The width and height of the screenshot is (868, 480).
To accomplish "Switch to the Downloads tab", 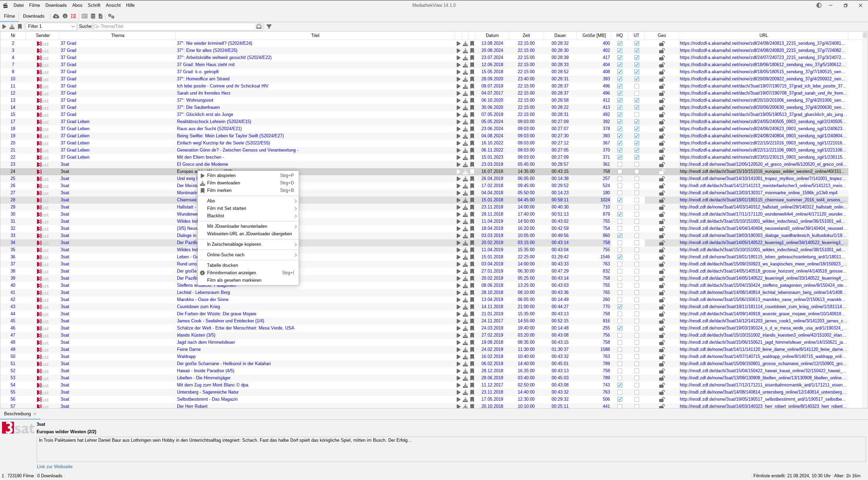I will [x=34, y=16].
